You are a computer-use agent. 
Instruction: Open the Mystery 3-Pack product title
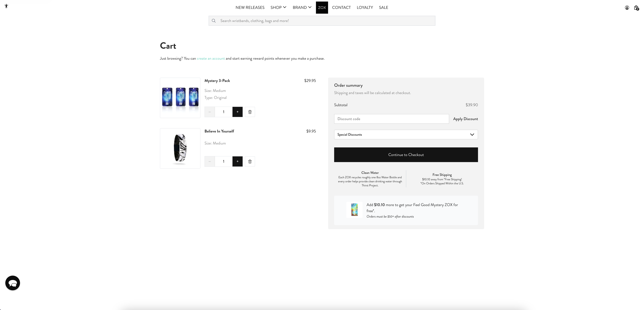[217, 81]
